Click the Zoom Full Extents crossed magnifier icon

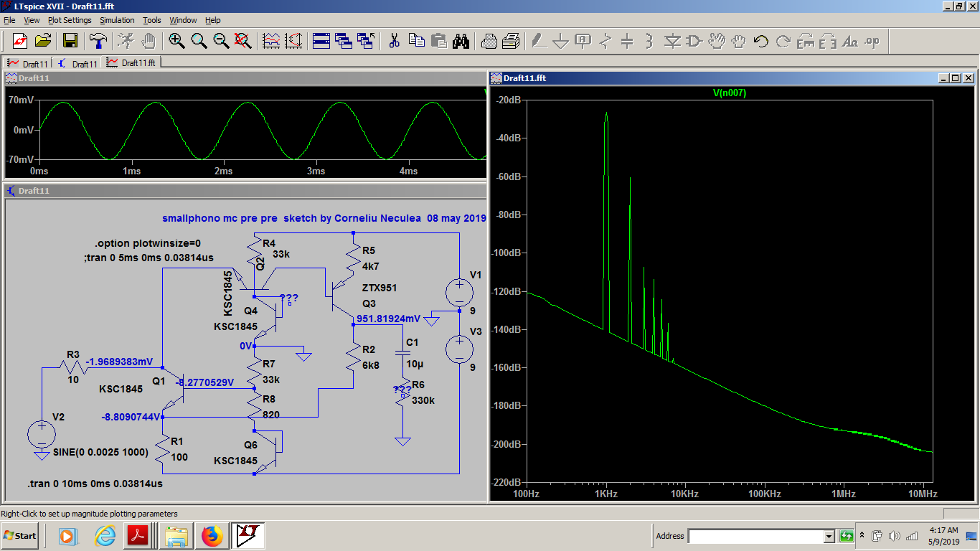243,41
